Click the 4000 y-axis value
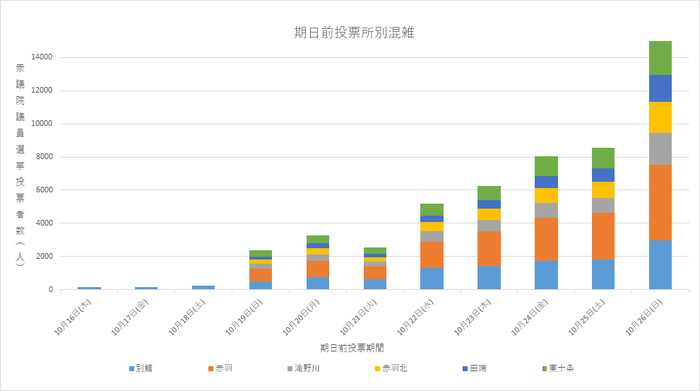 (44, 223)
